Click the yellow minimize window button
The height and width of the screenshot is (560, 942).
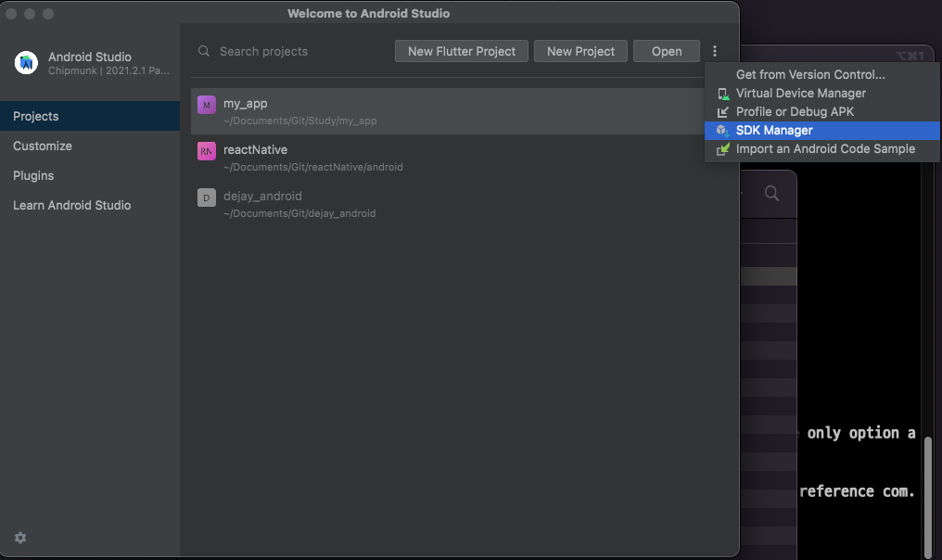pos(30,13)
